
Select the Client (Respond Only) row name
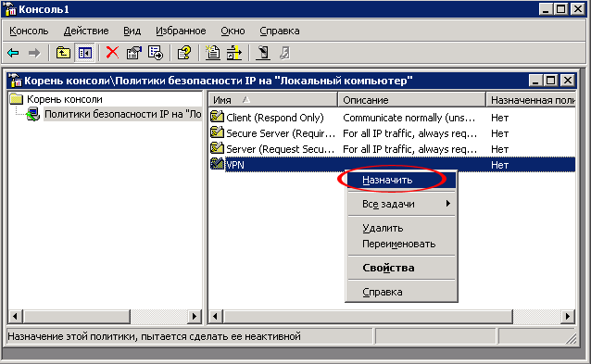pyautogui.click(x=275, y=118)
